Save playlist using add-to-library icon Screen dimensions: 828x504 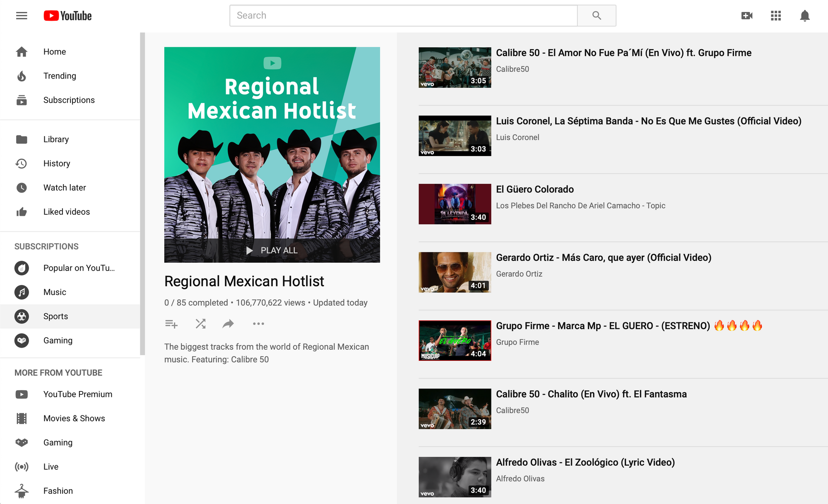[x=171, y=324]
